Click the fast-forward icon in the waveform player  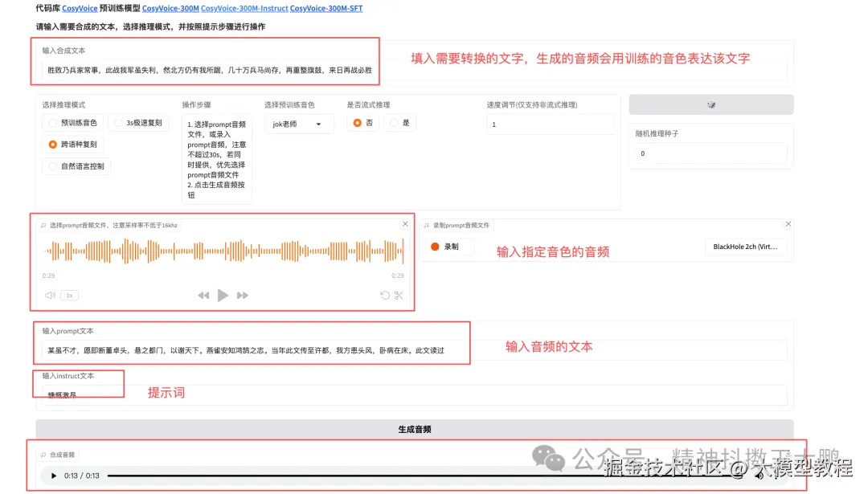tap(243, 295)
